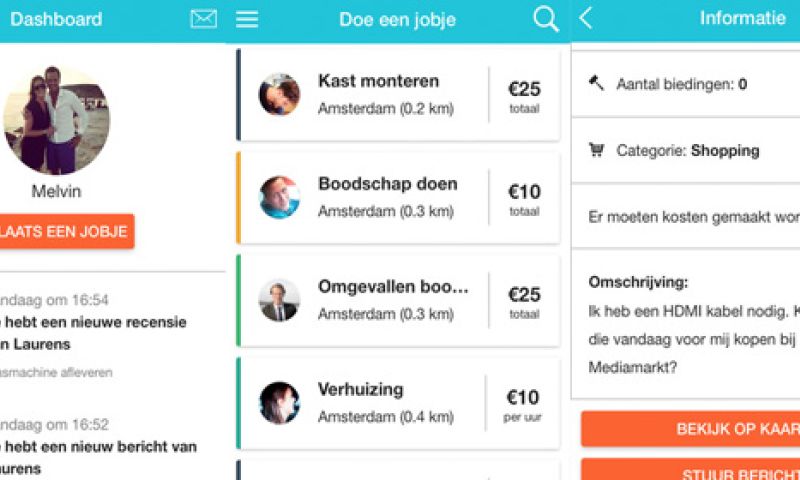This screenshot has width=800, height=480.
Task: Click the €10 per uur Verhuizing price
Action: [523, 402]
